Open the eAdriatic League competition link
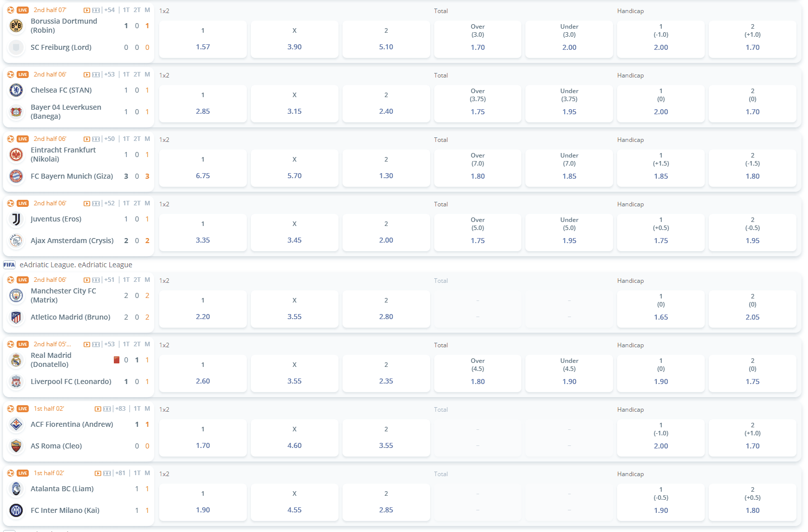Viewport: 808px width, 532px height. 76,265
